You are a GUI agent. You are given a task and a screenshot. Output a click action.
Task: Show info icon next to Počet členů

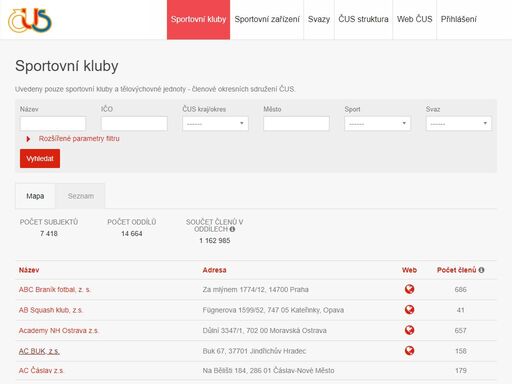pos(481,270)
